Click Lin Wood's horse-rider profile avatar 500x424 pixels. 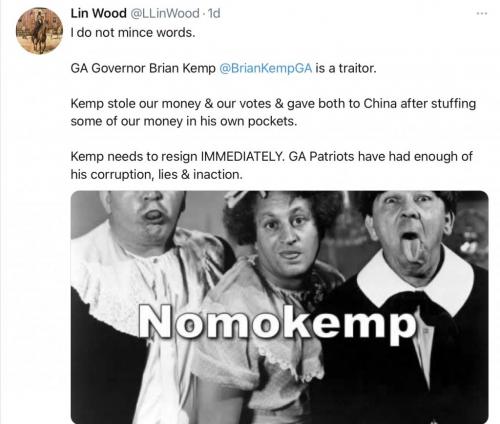[x=39, y=30]
